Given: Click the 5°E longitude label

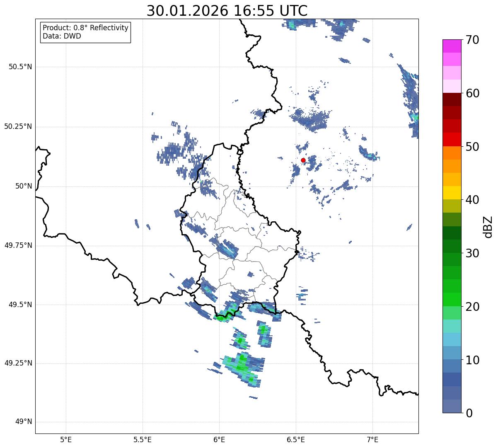Looking at the screenshot, I should [66, 439].
